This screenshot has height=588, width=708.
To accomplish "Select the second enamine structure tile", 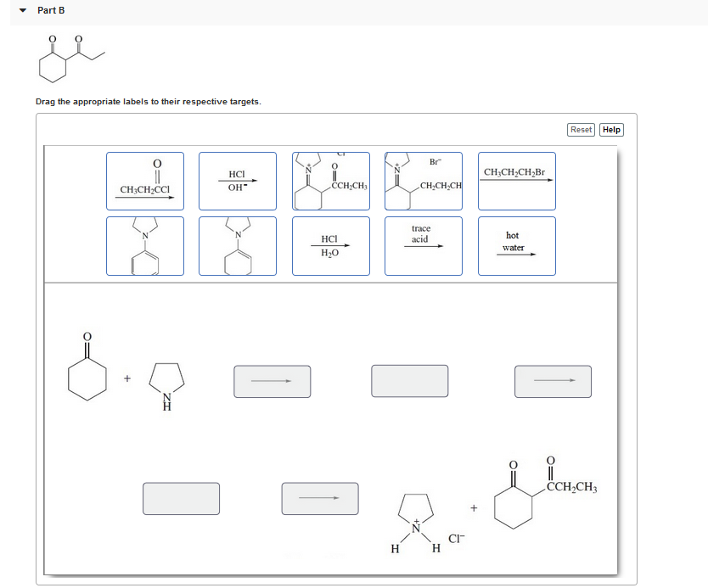I will pyautogui.click(x=238, y=245).
